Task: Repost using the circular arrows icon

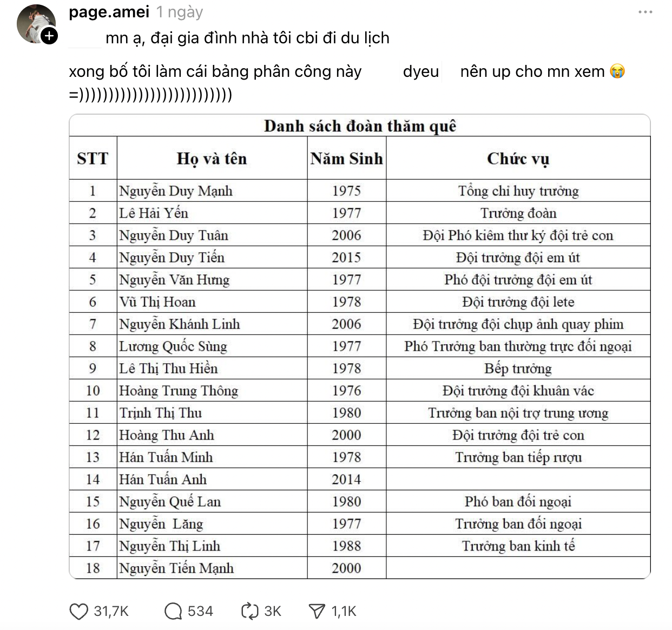Action: pyautogui.click(x=249, y=612)
